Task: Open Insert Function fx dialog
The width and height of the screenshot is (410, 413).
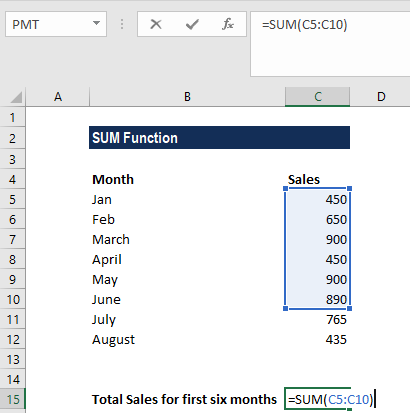Action: point(228,24)
